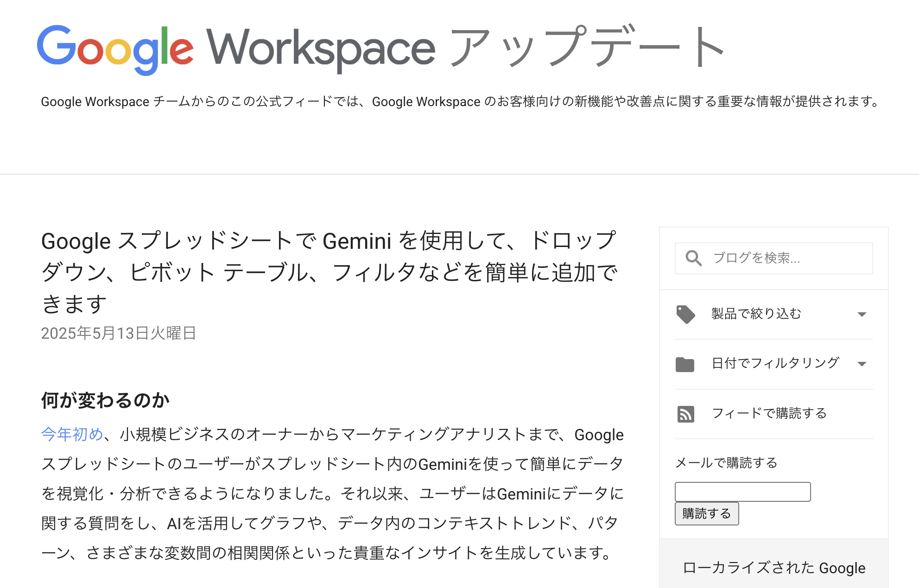Click the tag filter icon in sidebar
The height and width of the screenshot is (588, 919).
(x=686, y=314)
